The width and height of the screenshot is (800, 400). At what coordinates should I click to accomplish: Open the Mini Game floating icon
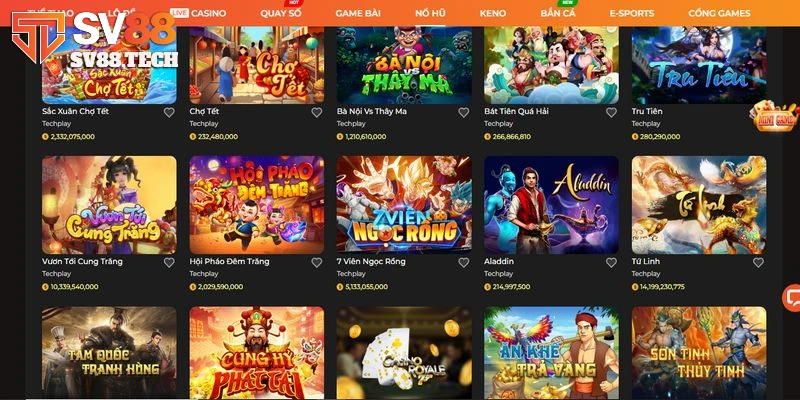(x=775, y=117)
